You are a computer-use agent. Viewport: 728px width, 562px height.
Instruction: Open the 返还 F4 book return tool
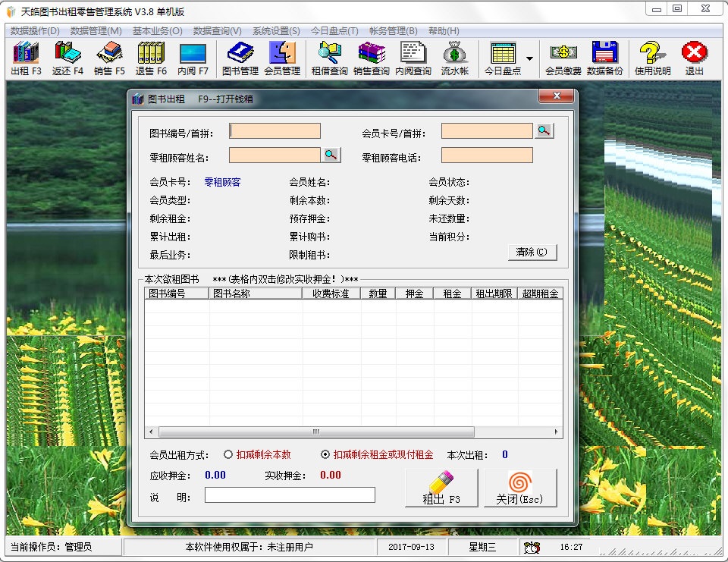click(x=67, y=57)
